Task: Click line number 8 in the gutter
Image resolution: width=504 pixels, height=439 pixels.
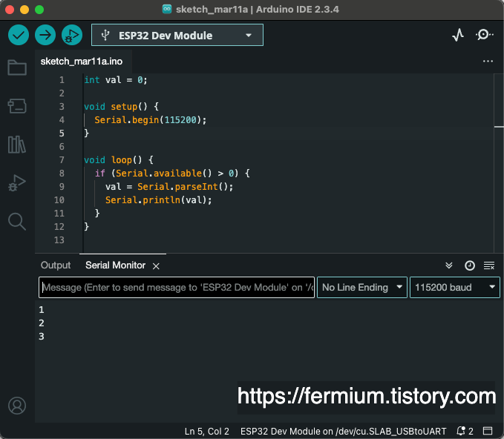Action: click(62, 174)
